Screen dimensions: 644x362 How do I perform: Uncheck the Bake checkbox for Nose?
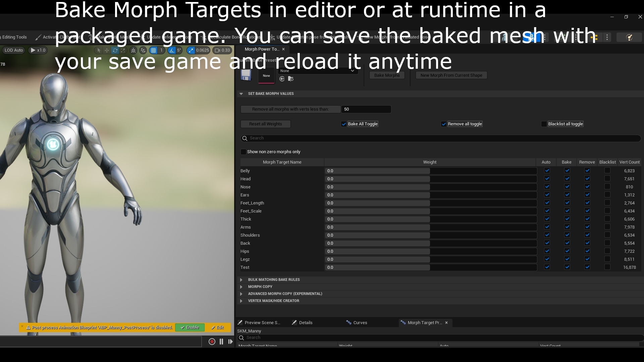(x=567, y=187)
